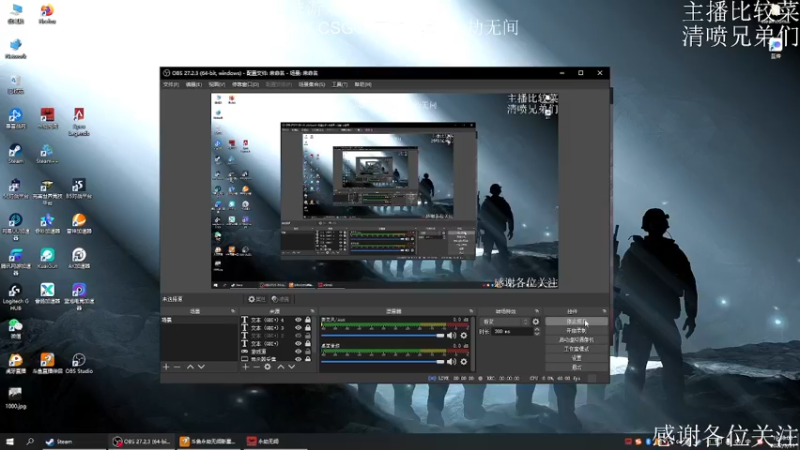Switch to OBS 27.2.3 taskbar button

click(141, 441)
